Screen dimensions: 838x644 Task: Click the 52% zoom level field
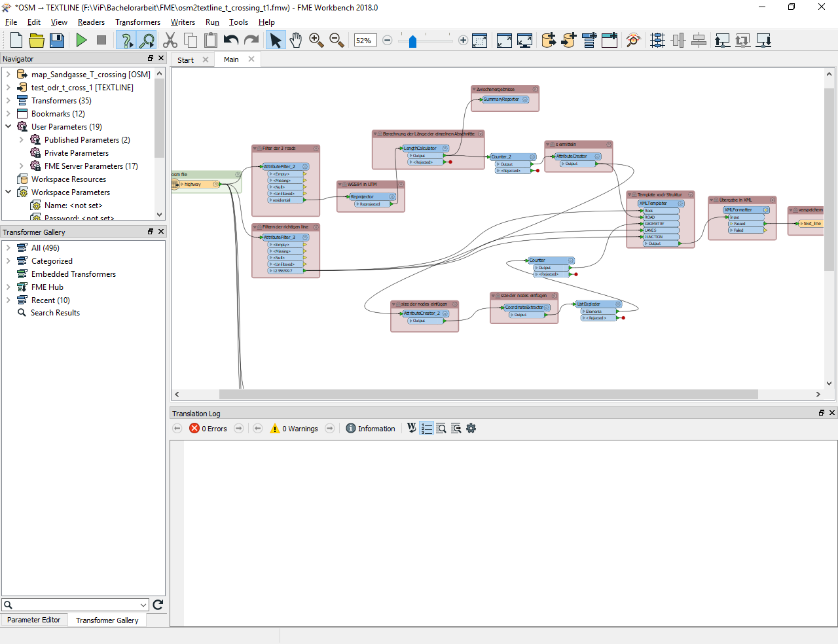365,41
